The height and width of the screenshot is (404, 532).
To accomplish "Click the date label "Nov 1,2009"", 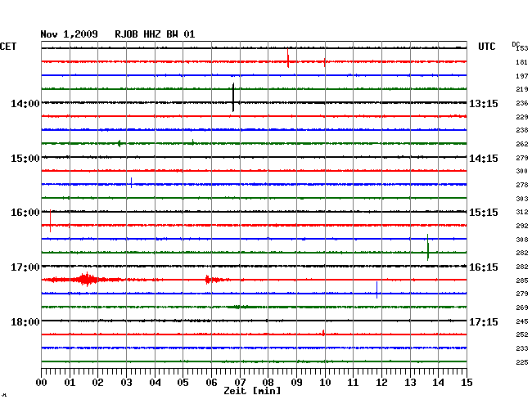I will pos(70,34).
